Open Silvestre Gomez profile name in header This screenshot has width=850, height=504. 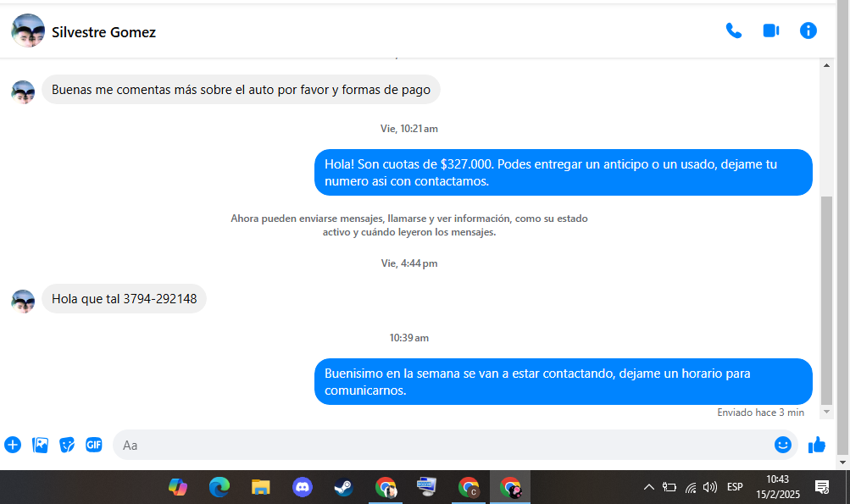pos(103,32)
